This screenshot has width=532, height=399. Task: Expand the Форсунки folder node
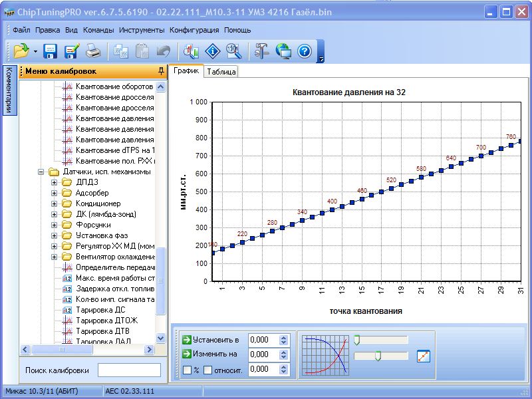(x=55, y=225)
